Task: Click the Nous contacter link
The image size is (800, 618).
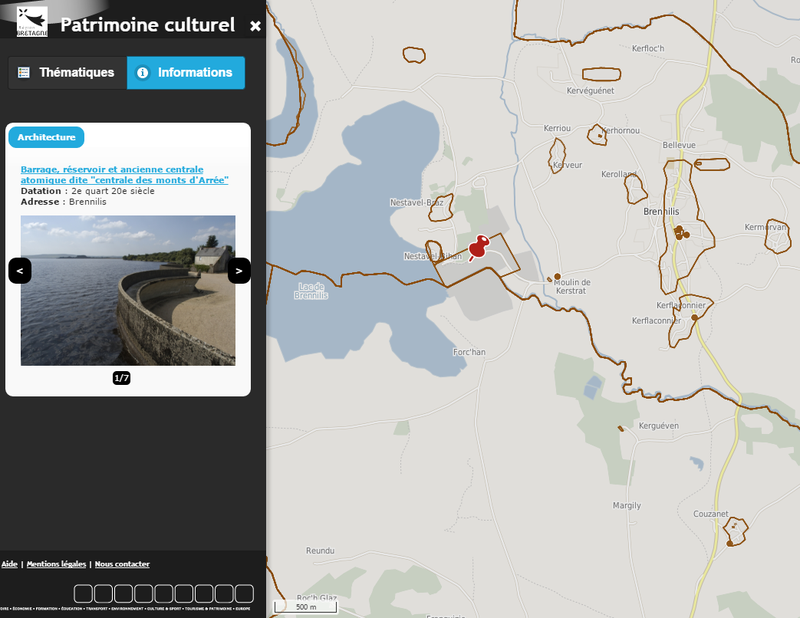Action: pos(122,564)
